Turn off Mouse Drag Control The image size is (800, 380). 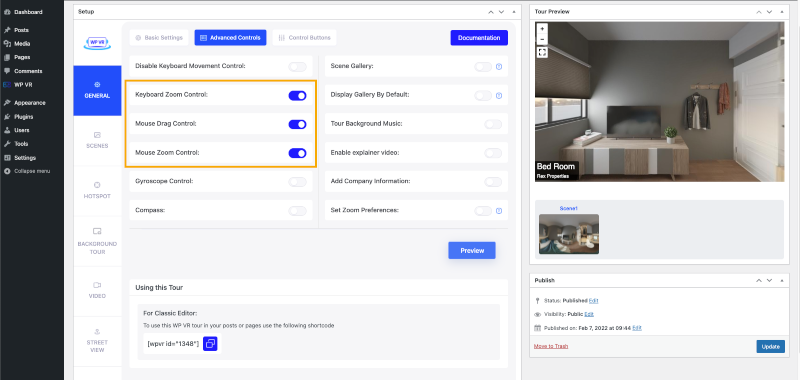[x=297, y=124]
